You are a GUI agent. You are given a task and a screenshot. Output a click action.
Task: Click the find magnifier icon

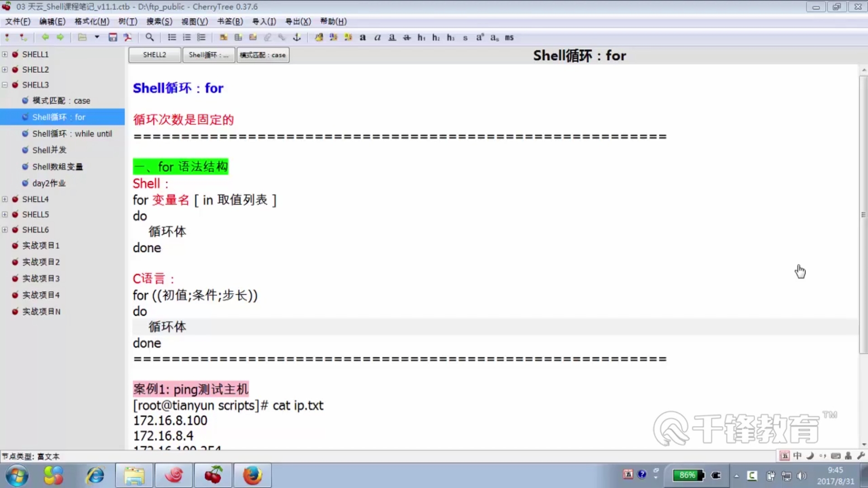coord(150,38)
